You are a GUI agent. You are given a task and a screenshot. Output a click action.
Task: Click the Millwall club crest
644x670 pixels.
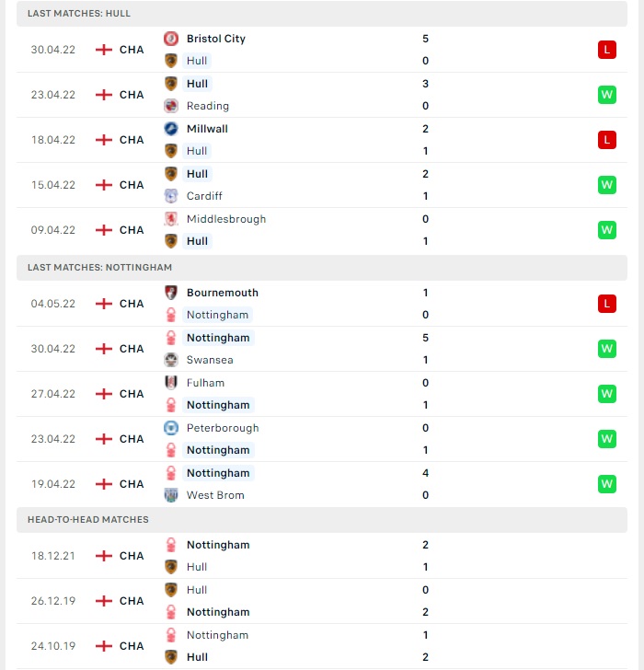171,129
